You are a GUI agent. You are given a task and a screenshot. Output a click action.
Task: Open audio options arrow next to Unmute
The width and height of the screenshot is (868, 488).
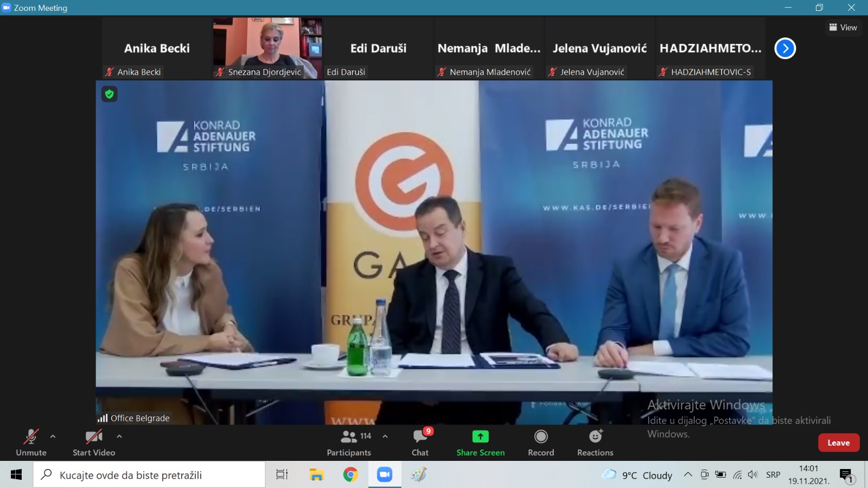[x=53, y=436]
